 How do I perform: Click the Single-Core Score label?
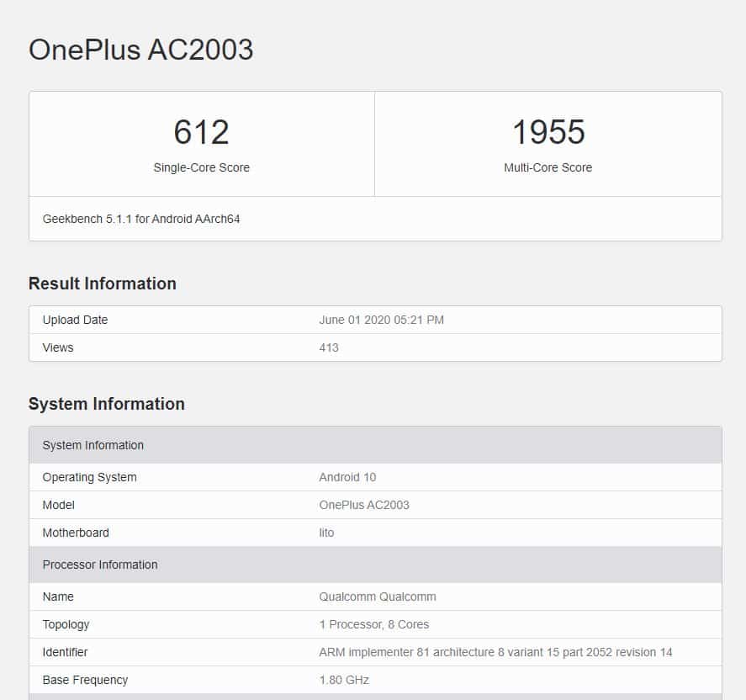201,167
